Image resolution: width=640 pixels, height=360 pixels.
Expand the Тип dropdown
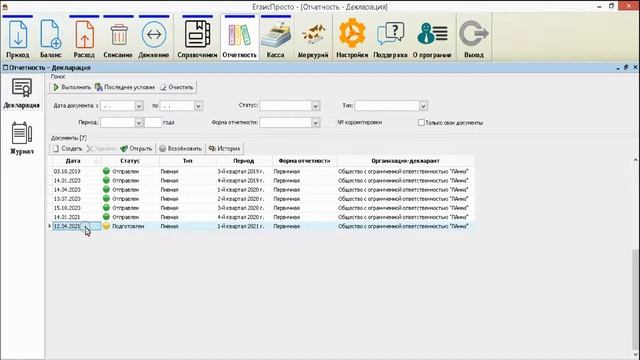423,106
